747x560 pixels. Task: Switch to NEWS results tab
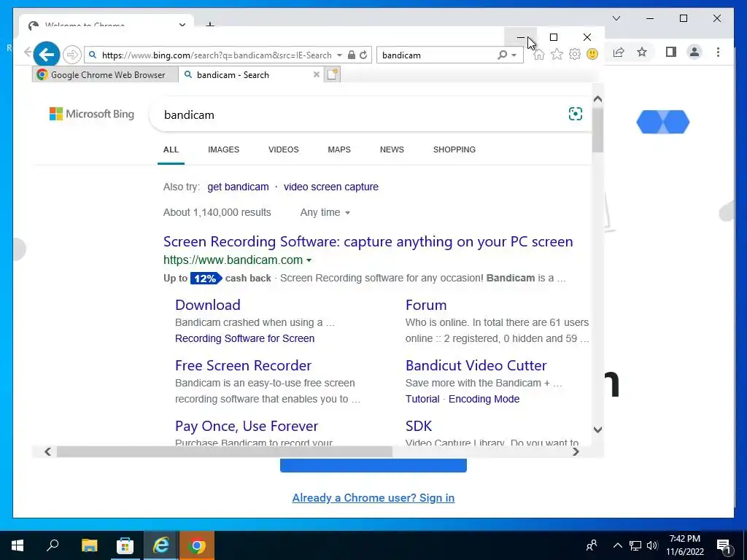(x=392, y=149)
